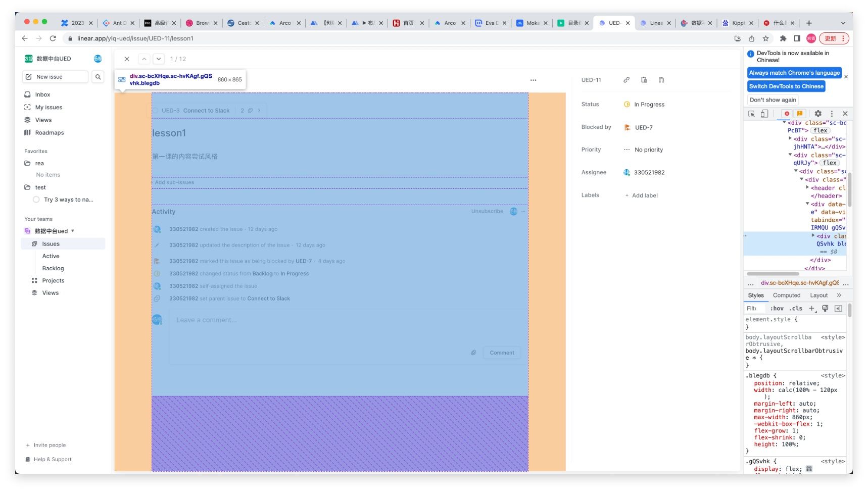The image size is (868, 492).
Task: Collapse the qURJy div node in Elements
Action: click(790, 155)
